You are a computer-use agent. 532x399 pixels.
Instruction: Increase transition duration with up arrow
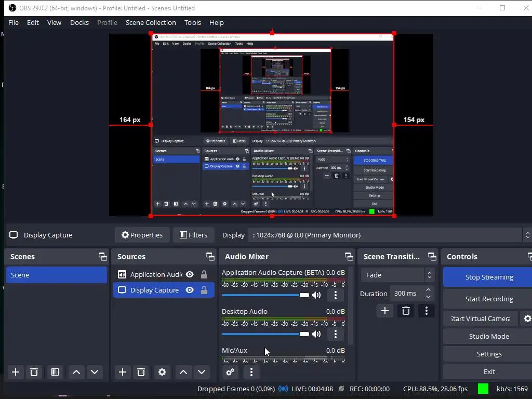tap(428, 290)
